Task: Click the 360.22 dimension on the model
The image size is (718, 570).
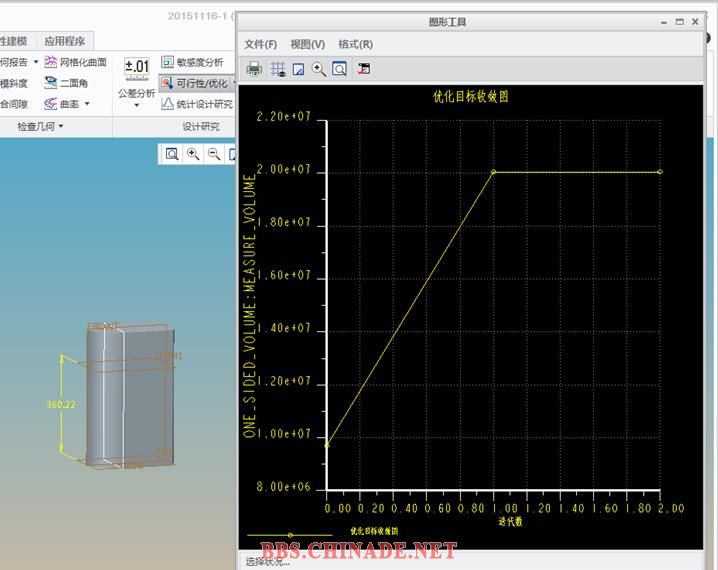Action: coord(62,405)
